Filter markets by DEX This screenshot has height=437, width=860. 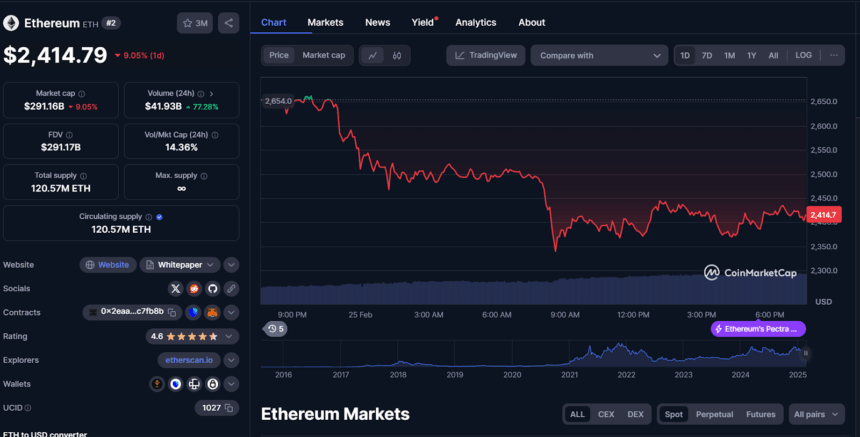pyautogui.click(x=635, y=415)
